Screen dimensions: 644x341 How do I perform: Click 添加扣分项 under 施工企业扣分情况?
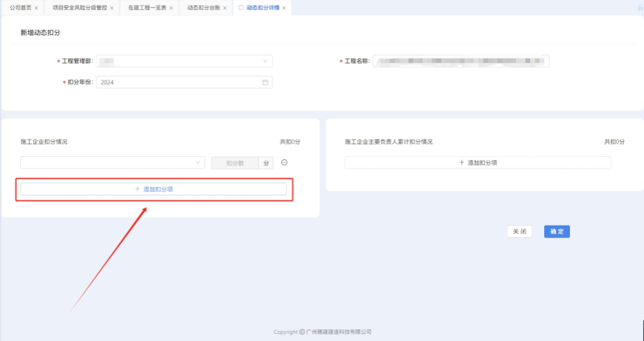[x=153, y=189]
